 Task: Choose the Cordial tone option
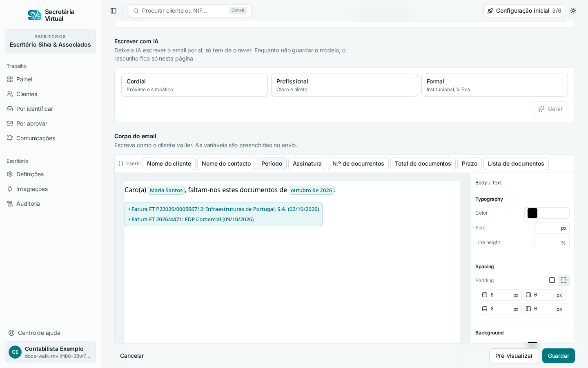coord(194,85)
